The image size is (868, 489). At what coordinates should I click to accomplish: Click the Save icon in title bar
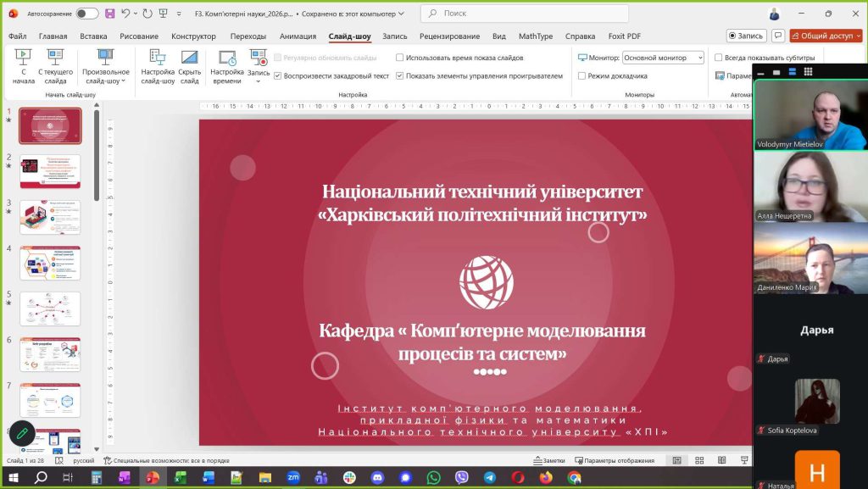click(x=110, y=14)
